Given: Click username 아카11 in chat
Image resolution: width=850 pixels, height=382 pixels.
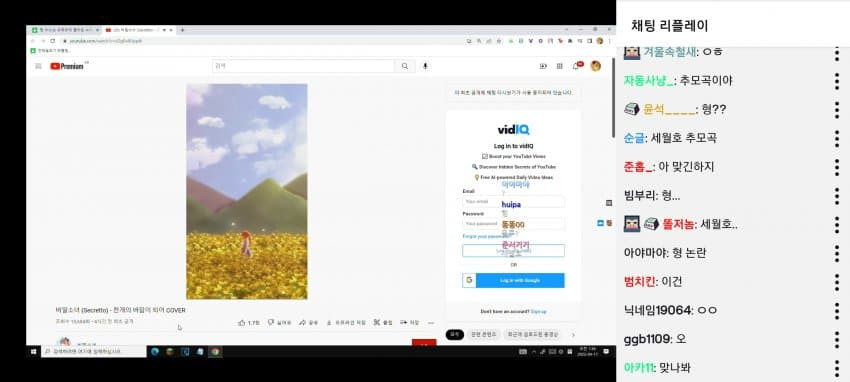Looking at the screenshot, I should pos(639,368).
